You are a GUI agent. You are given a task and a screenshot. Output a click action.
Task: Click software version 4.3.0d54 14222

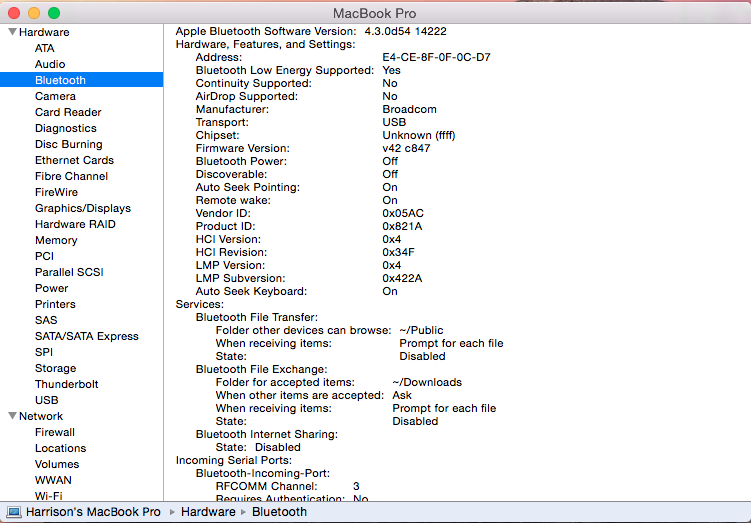(405, 31)
